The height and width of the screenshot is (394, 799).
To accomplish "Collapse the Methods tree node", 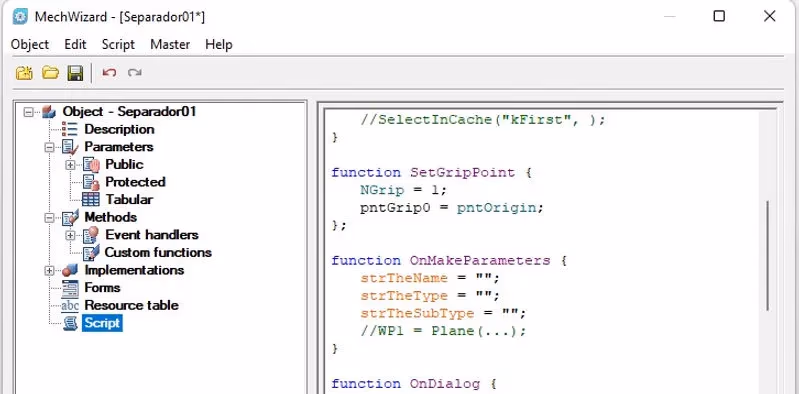I will pyautogui.click(x=49, y=218).
